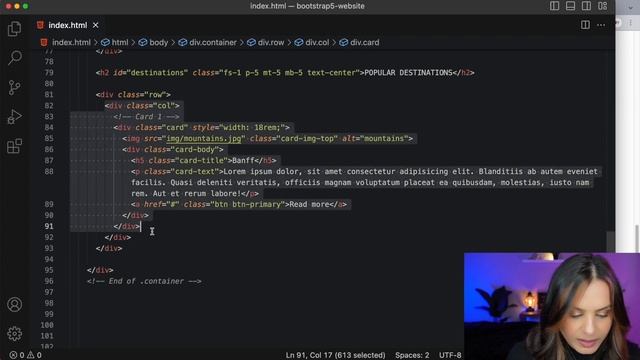This screenshot has width=640, height=360.
Task: Open the Search view in activity bar
Action: tap(15, 58)
